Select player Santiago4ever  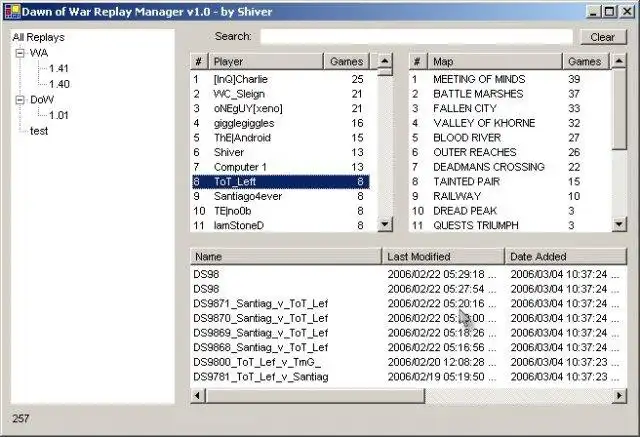(281, 196)
